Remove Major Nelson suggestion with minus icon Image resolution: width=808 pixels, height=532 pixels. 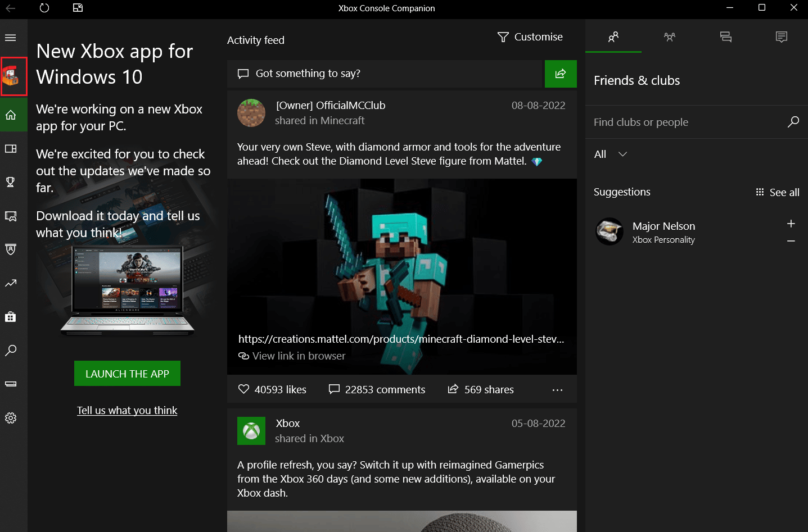[791, 241]
